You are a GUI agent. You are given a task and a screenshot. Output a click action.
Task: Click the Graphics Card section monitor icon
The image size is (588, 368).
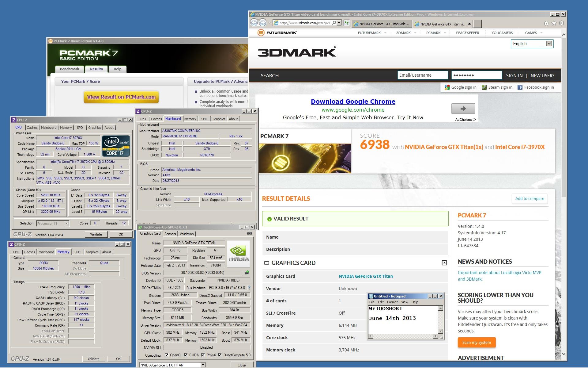pyautogui.click(x=266, y=263)
